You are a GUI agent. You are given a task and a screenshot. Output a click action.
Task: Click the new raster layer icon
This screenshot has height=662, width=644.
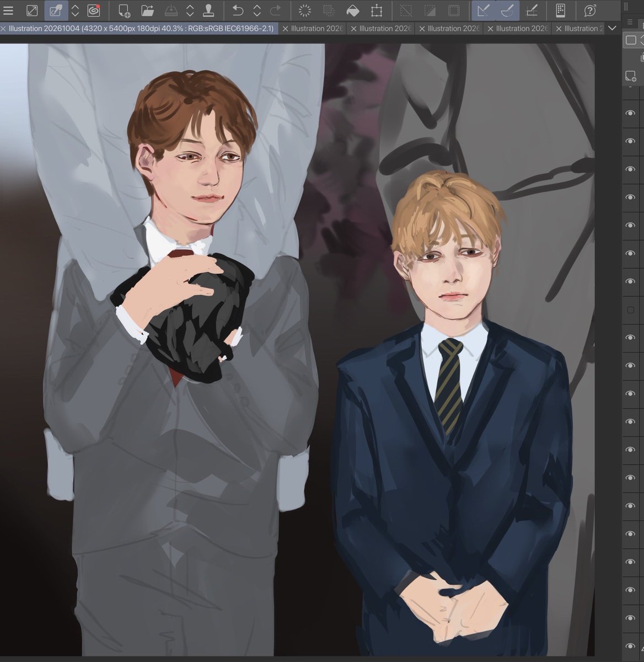630,76
